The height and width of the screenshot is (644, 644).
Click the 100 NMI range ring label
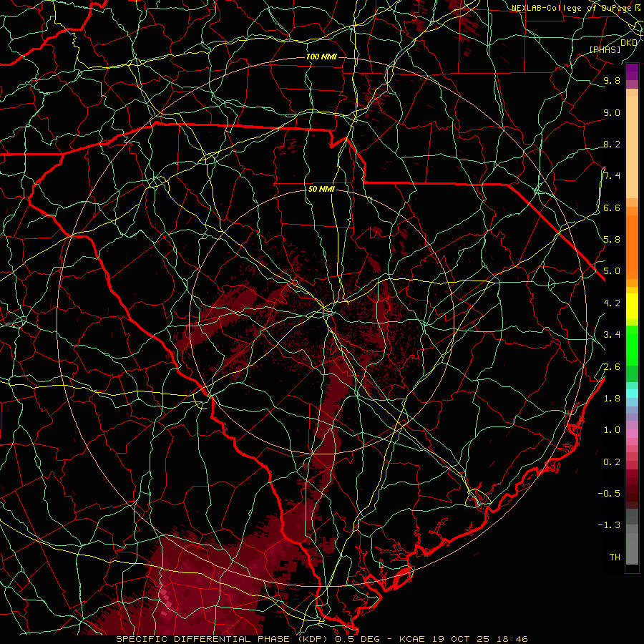coord(321,57)
